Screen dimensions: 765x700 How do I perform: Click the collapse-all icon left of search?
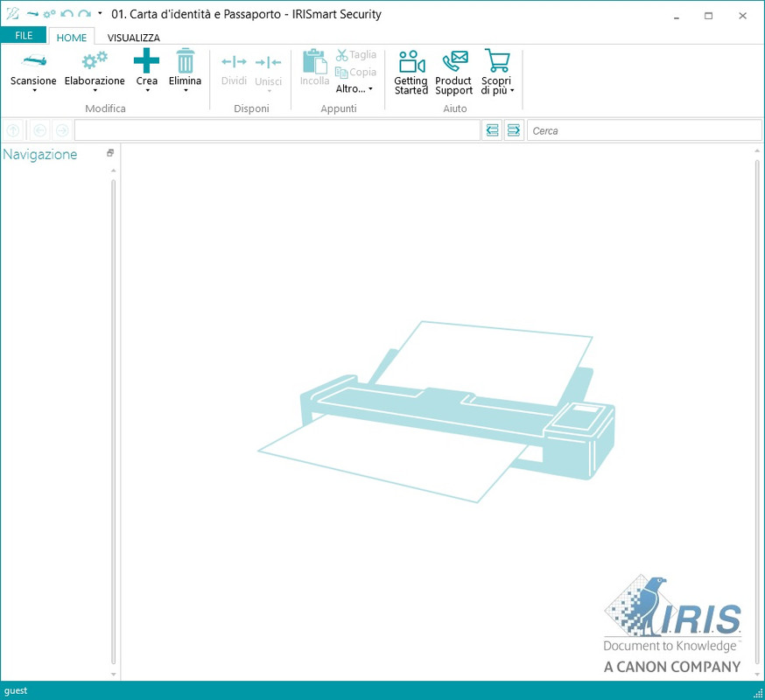[492, 130]
